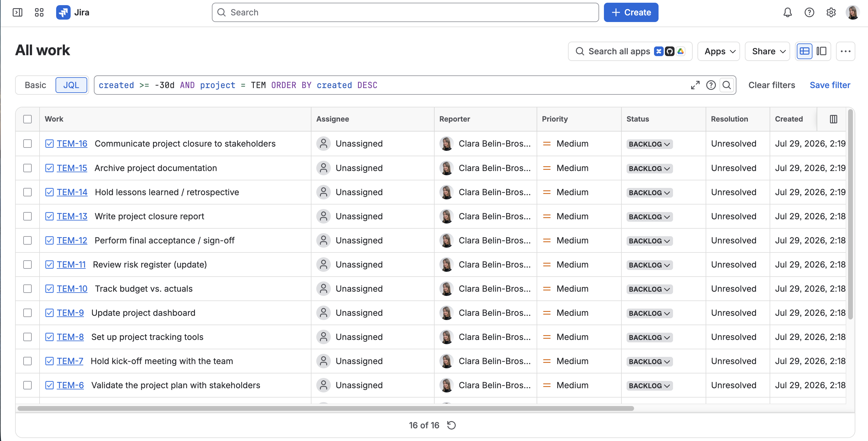The image size is (868, 441).
Task: Check the TEM-12 row checkbox
Action: (28, 240)
